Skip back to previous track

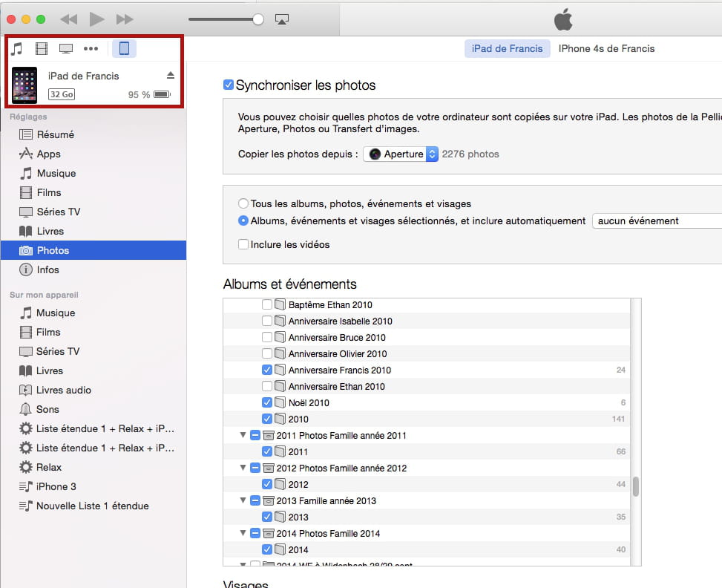click(69, 19)
